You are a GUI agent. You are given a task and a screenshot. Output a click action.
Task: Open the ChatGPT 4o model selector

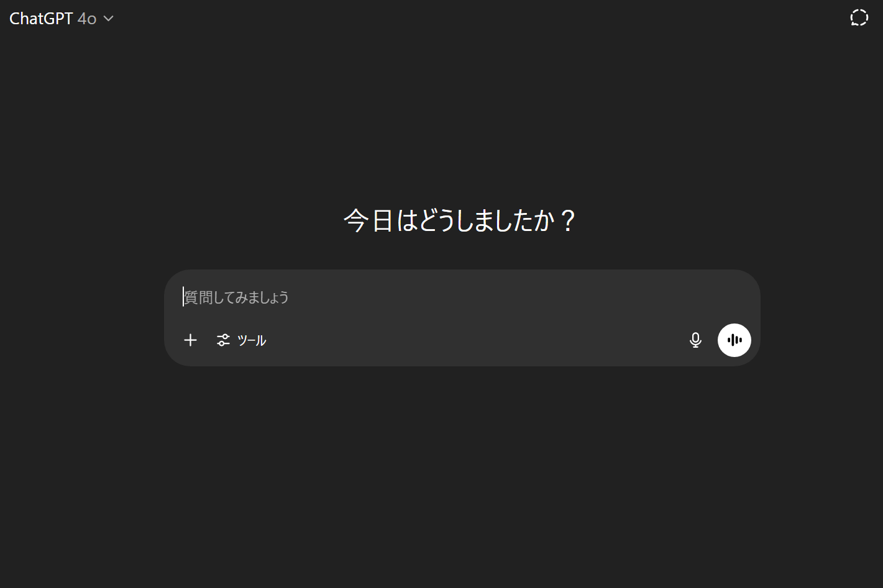tap(61, 19)
